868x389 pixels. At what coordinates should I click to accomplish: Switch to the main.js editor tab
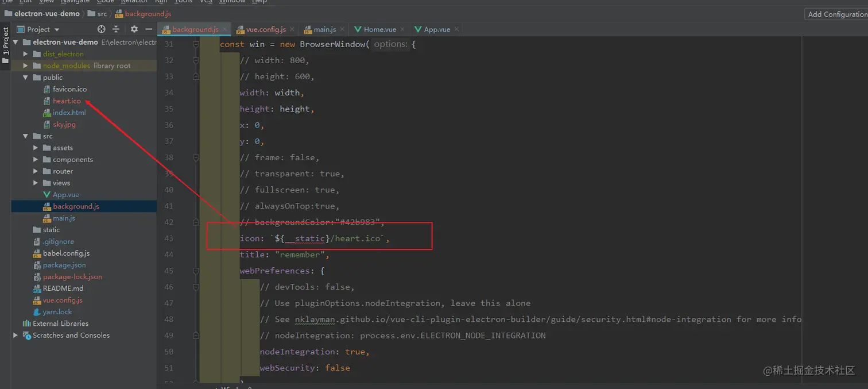click(323, 29)
